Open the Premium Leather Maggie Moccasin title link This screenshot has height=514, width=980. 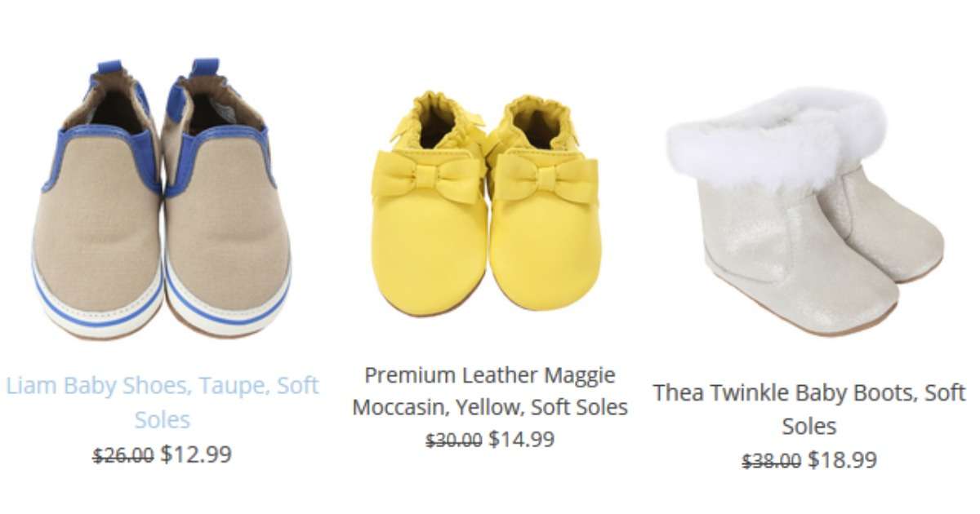(x=490, y=391)
